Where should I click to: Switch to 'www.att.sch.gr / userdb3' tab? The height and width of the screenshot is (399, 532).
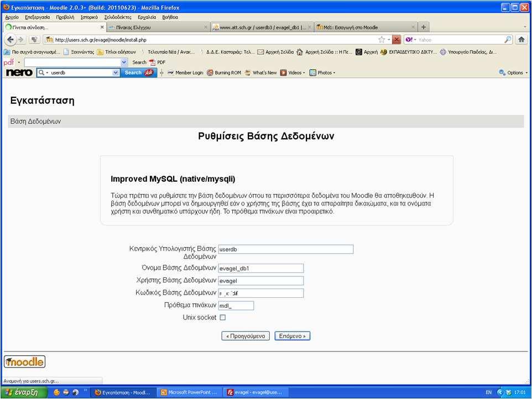pos(262,27)
